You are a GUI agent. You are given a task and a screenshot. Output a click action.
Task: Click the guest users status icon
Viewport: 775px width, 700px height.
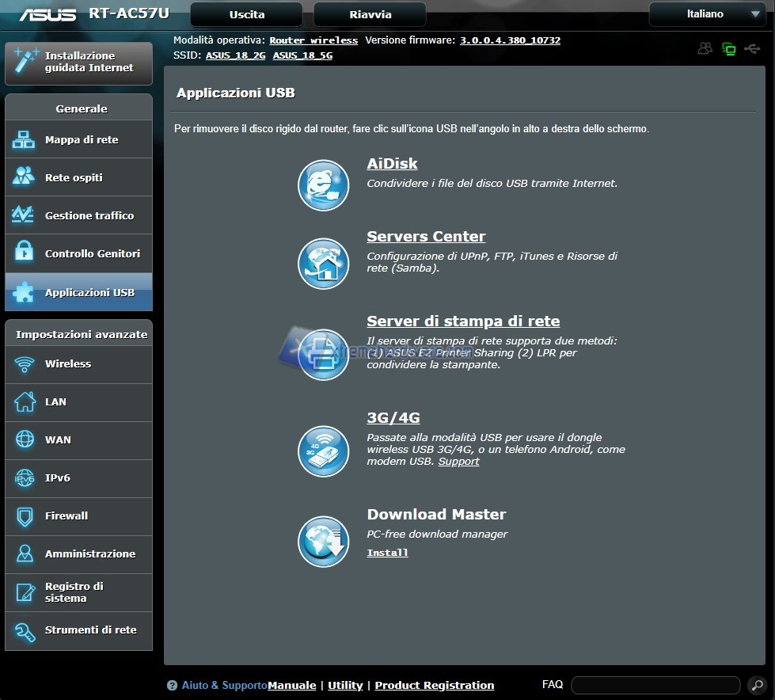705,49
